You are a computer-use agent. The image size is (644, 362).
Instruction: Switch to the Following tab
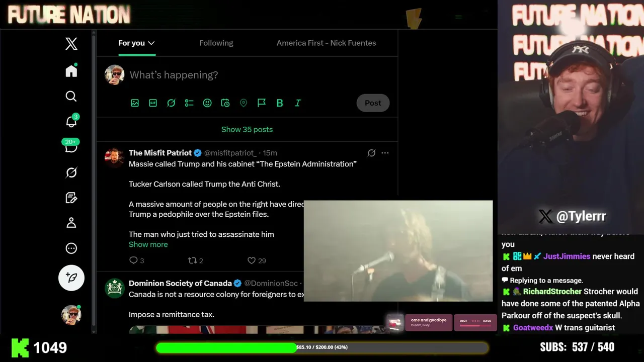point(216,43)
